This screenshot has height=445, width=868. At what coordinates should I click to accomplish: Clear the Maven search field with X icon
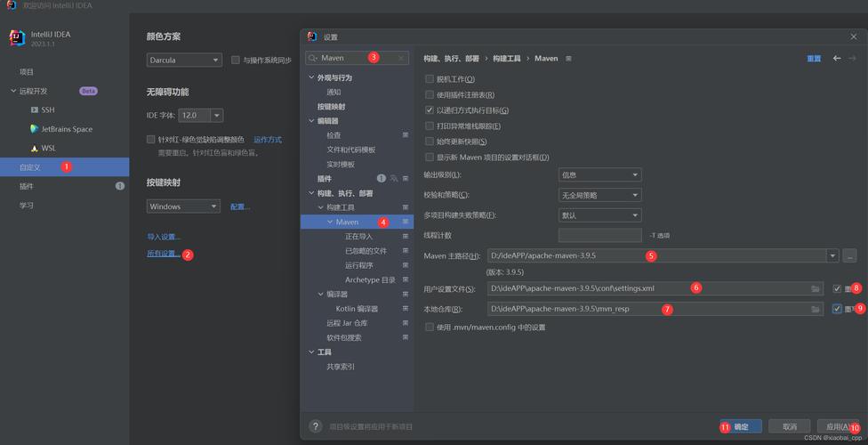pyautogui.click(x=401, y=58)
